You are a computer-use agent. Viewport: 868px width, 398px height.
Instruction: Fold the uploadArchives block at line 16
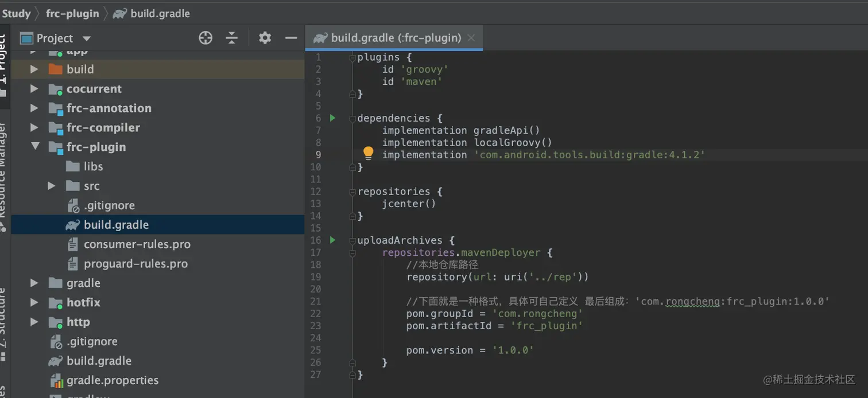(352, 240)
